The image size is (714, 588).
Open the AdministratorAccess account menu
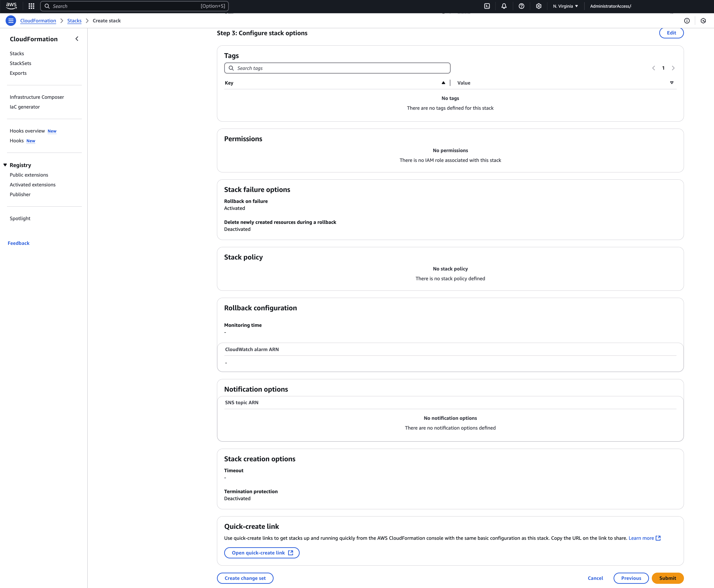pyautogui.click(x=610, y=6)
